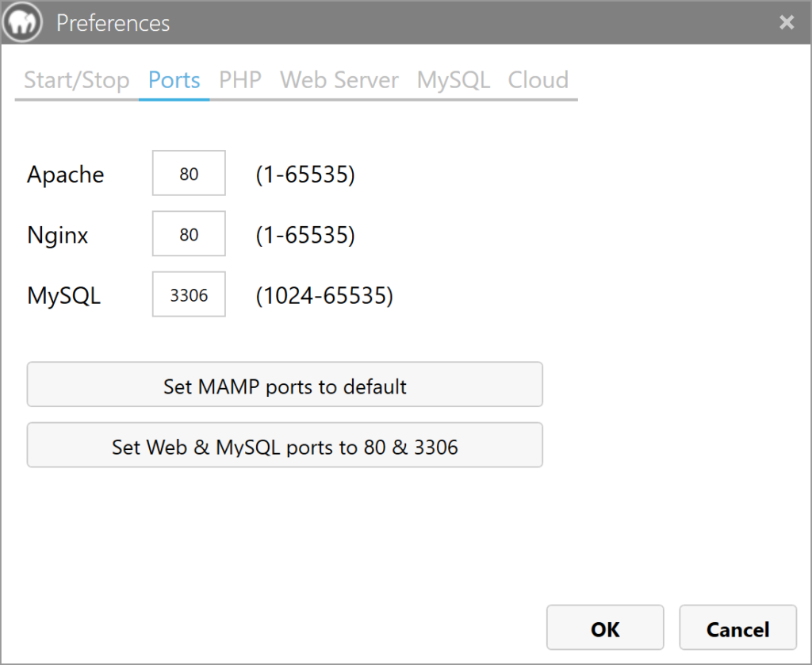
Task: Click the MySQL label beside the port field
Action: tap(63, 296)
